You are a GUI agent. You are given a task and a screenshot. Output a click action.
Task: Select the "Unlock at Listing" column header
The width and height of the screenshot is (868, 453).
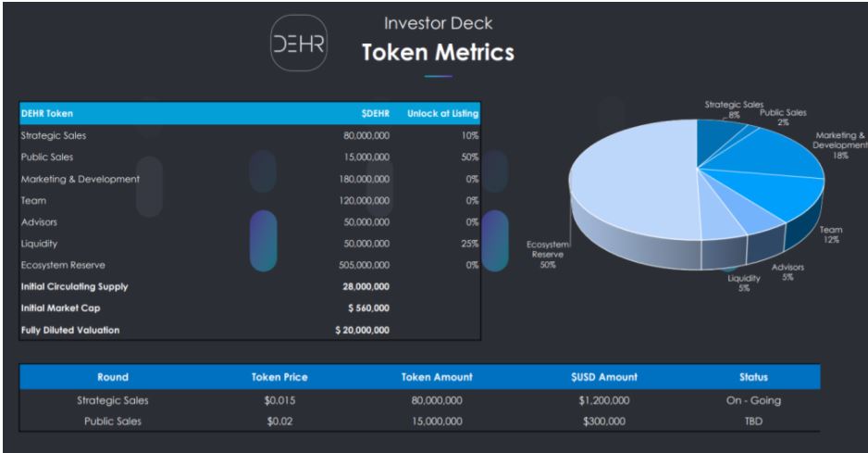[x=442, y=113]
